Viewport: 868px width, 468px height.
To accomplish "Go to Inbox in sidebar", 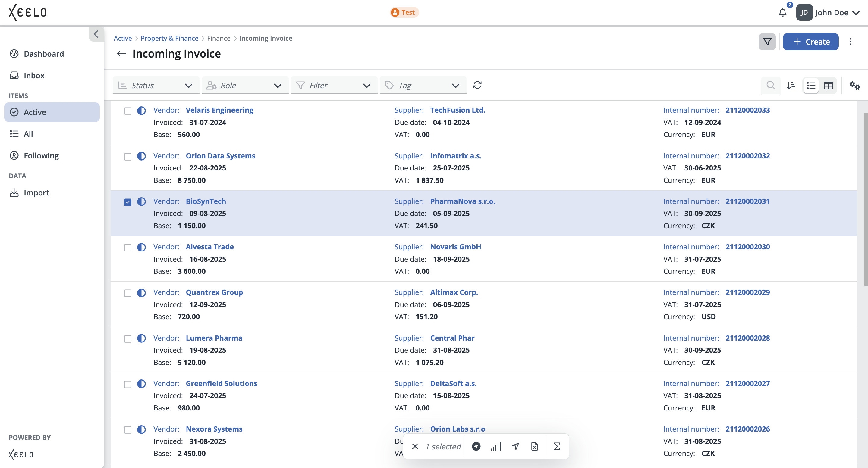I will [x=34, y=75].
